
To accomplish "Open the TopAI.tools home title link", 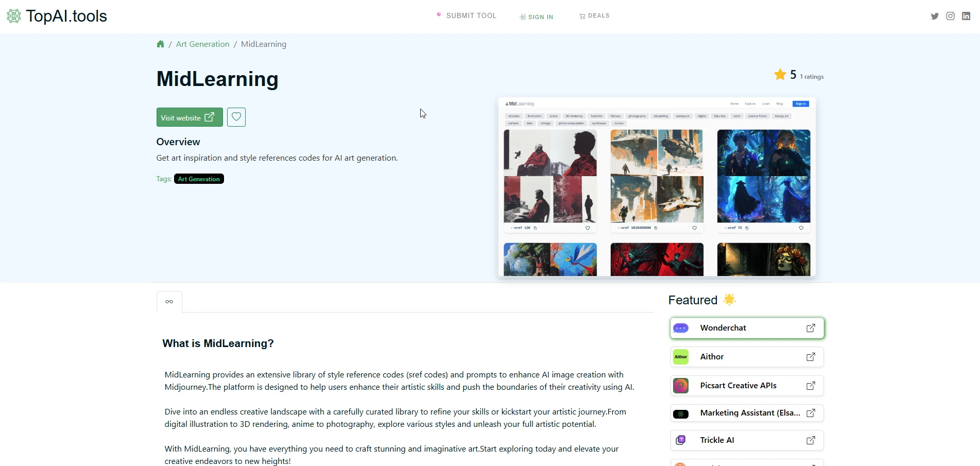I will click(x=66, y=16).
